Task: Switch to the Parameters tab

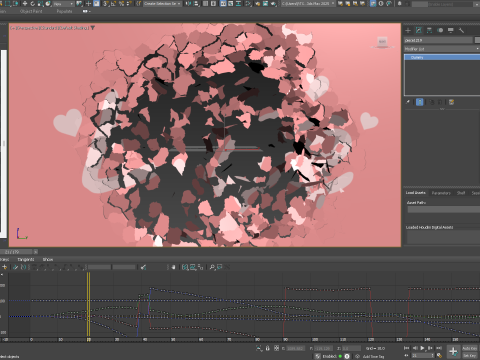Action: 441,193
